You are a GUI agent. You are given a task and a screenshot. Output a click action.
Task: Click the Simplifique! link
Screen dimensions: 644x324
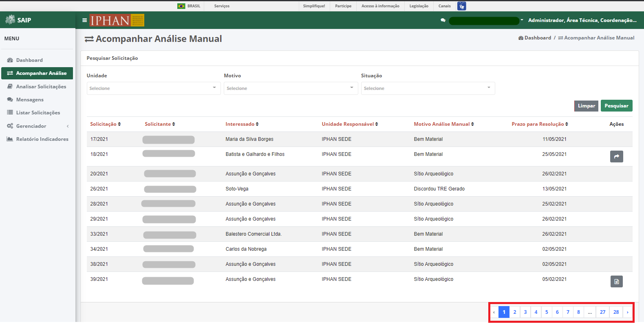pos(314,6)
